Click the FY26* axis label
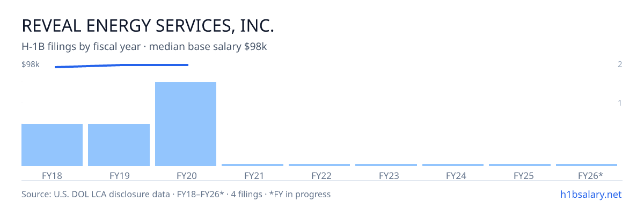Viewport: 644px width, 215px height. coord(590,176)
